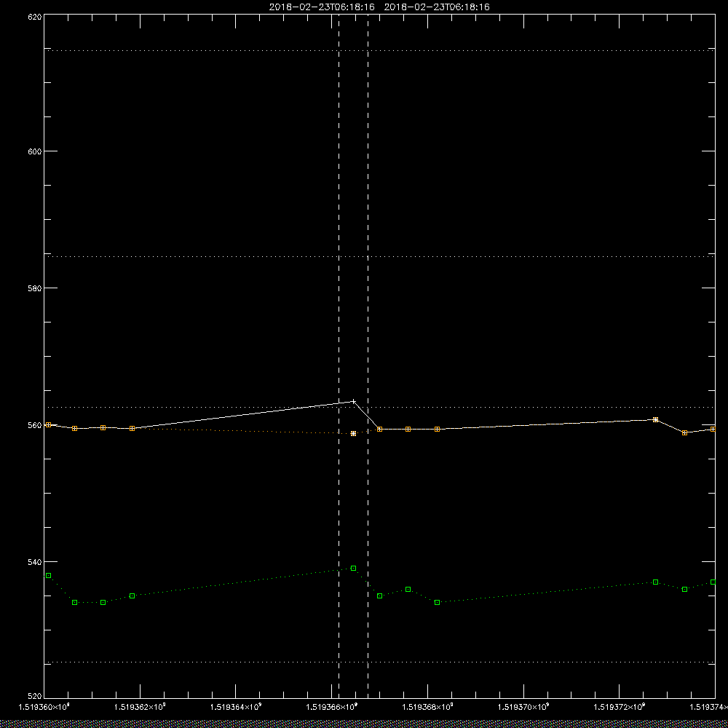Click the 560 y-axis label
Image resolution: width=728 pixels, height=728 pixels.
35,425
